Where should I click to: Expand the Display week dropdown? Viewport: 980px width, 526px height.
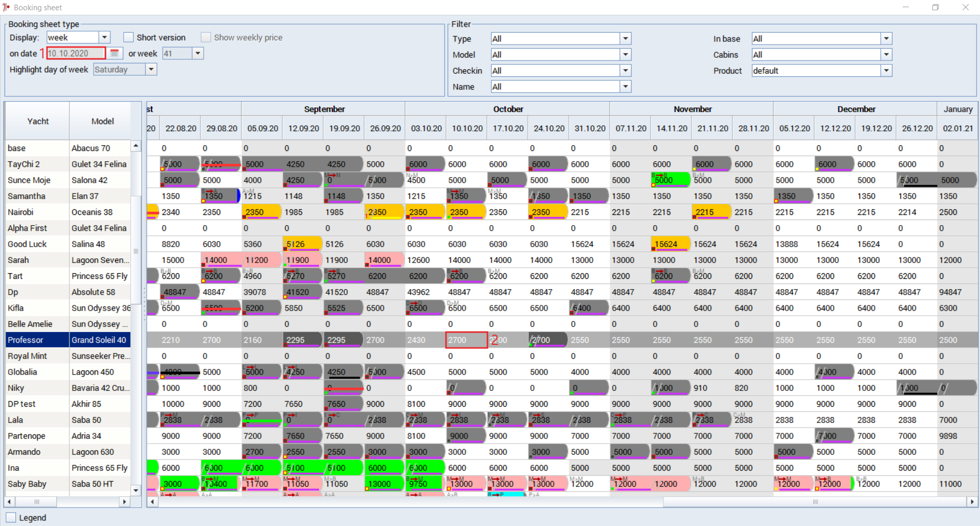(104, 37)
